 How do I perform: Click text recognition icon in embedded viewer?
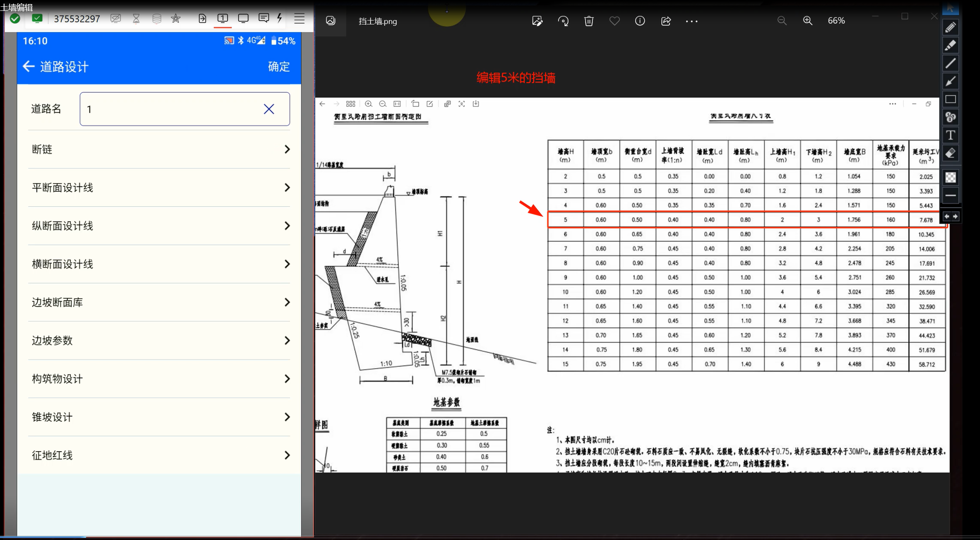461,104
